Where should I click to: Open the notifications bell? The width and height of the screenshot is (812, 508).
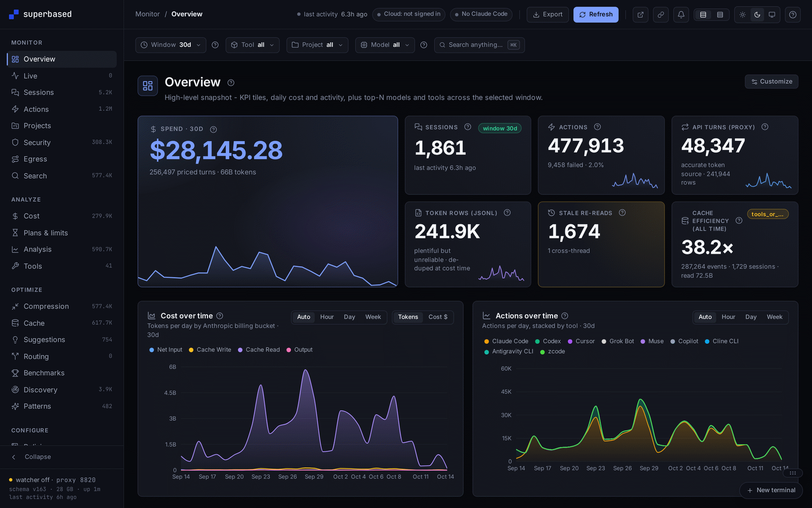click(x=681, y=14)
